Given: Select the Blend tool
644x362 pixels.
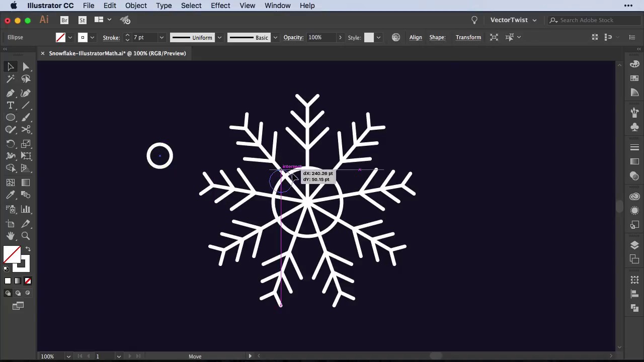Looking at the screenshot, I should (26, 195).
